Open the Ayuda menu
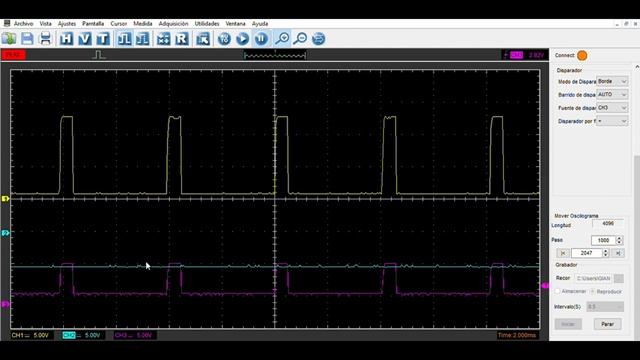Screen dimensions: 640x360 click(260, 24)
